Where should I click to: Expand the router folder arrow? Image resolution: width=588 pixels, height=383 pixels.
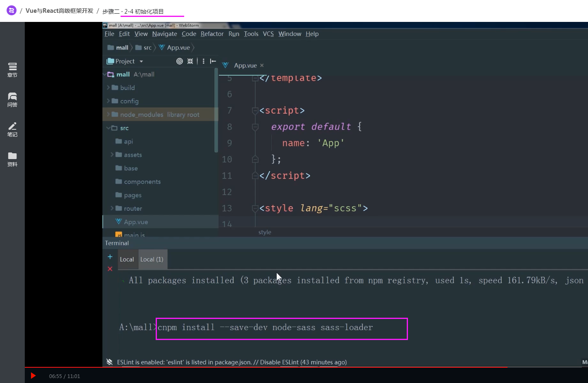click(112, 208)
